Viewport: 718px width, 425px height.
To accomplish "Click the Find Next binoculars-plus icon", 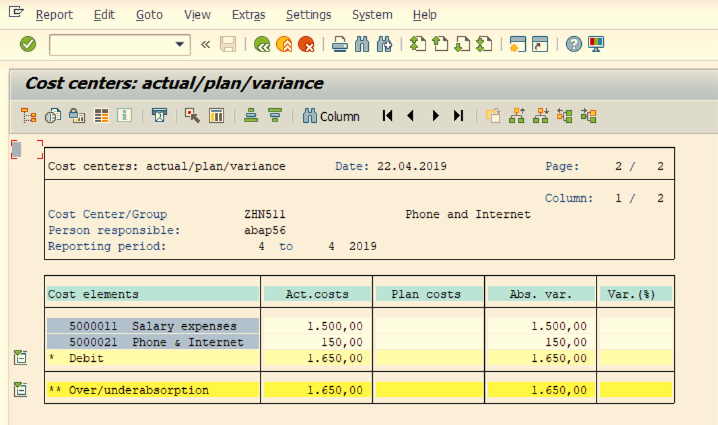I will (x=384, y=44).
